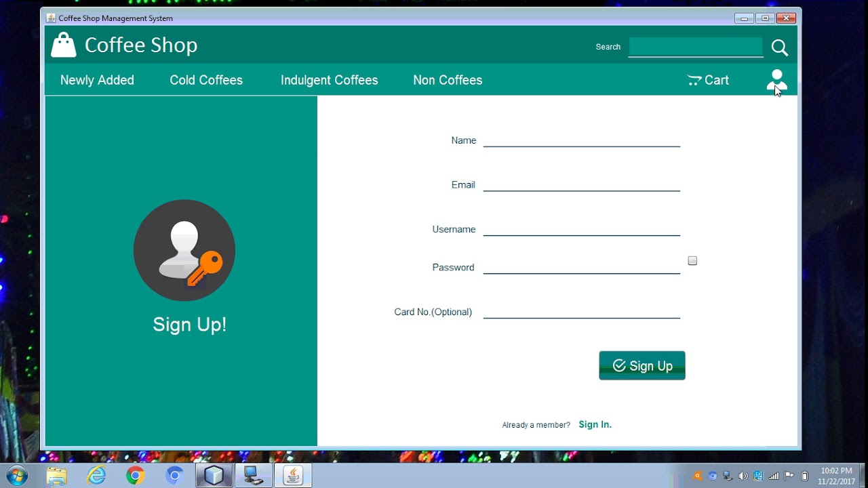Open the user account profile icon
This screenshot has width=868, height=488.
(x=777, y=80)
